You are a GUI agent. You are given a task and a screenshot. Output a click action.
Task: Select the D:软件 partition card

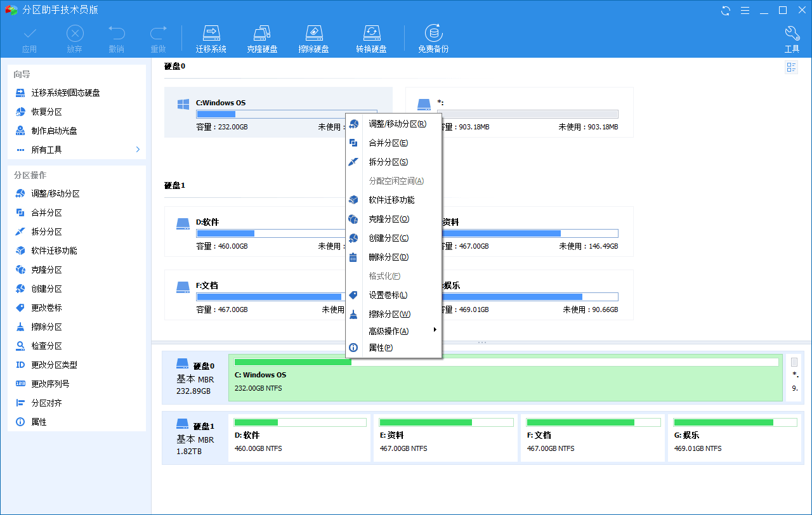(278, 231)
